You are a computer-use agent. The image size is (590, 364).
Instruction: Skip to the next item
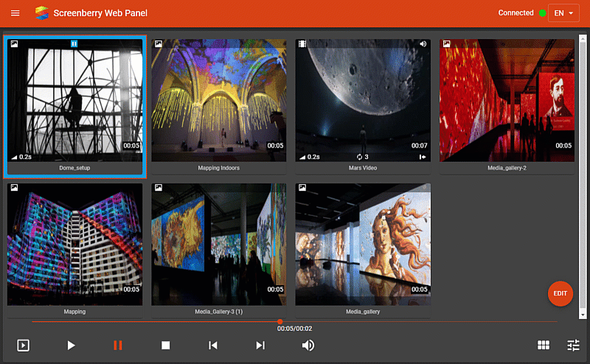(x=260, y=345)
